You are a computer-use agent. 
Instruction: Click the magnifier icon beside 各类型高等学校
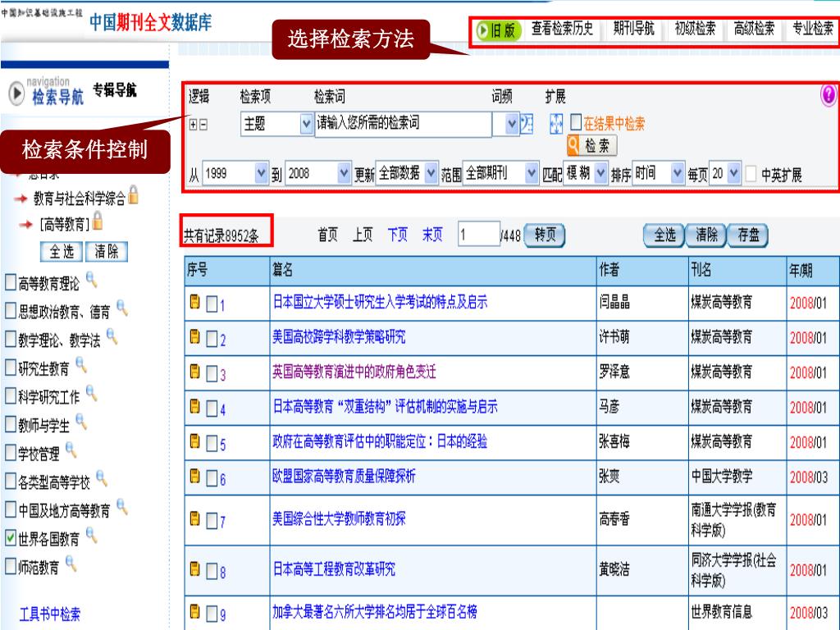coord(103,479)
